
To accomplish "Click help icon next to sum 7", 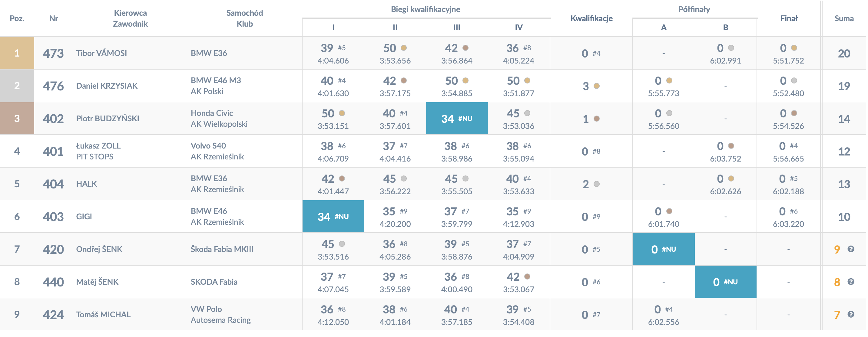I will coord(850,314).
